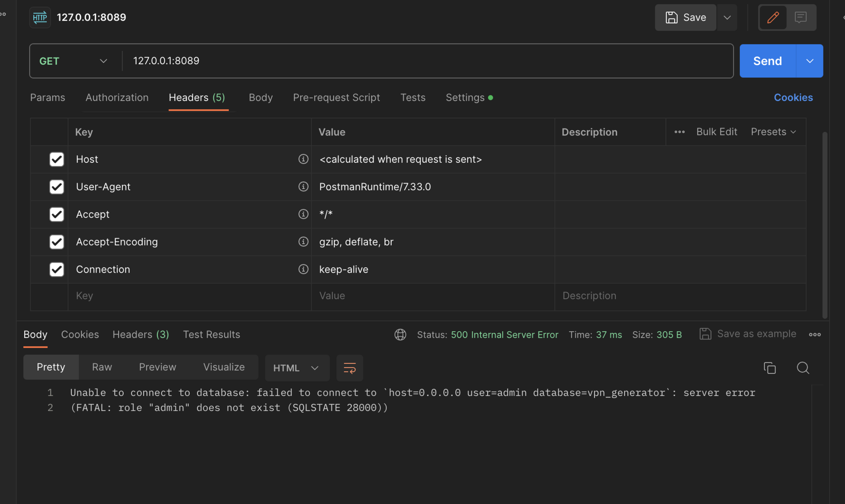845x504 pixels.
Task: Show info for the Accept header
Action: point(303,214)
